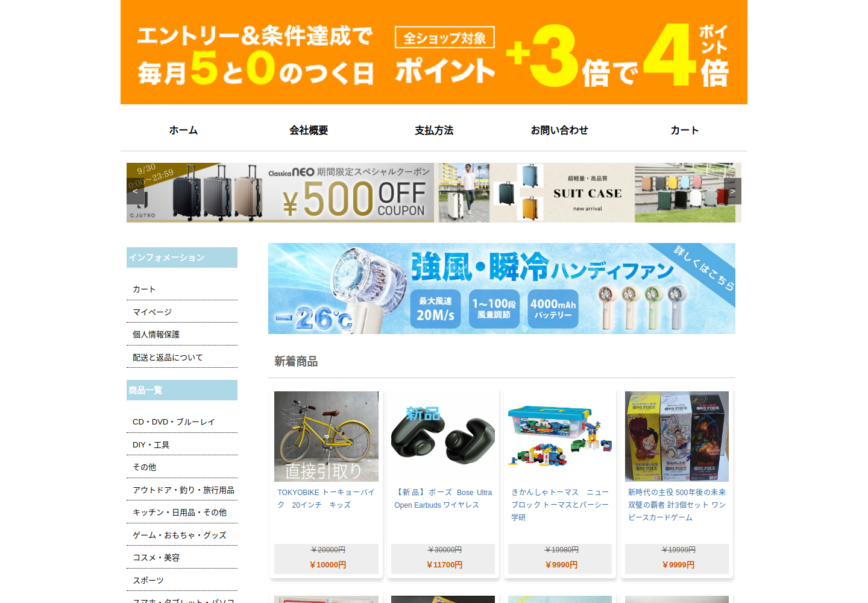Click the ¥9990円 sale price
The width and height of the screenshot is (868, 603).
561,565
